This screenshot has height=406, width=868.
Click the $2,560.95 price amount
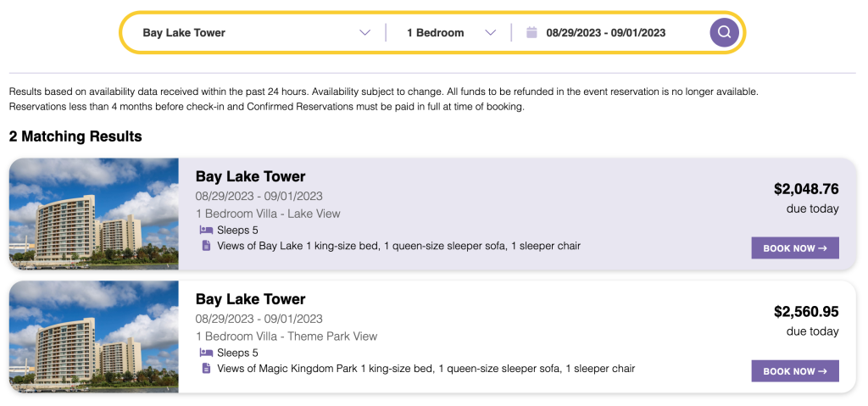point(807,312)
